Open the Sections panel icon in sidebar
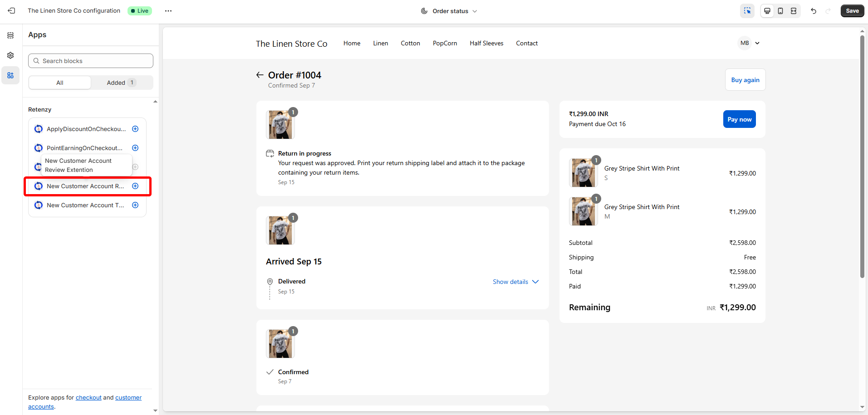The height and width of the screenshot is (415, 868). [10, 35]
